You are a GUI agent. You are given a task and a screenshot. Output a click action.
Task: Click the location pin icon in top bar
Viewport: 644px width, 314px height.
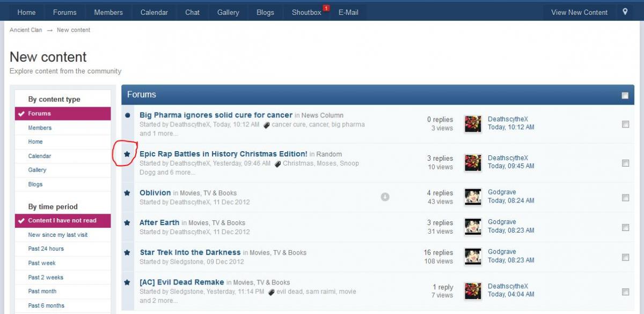[x=625, y=12]
